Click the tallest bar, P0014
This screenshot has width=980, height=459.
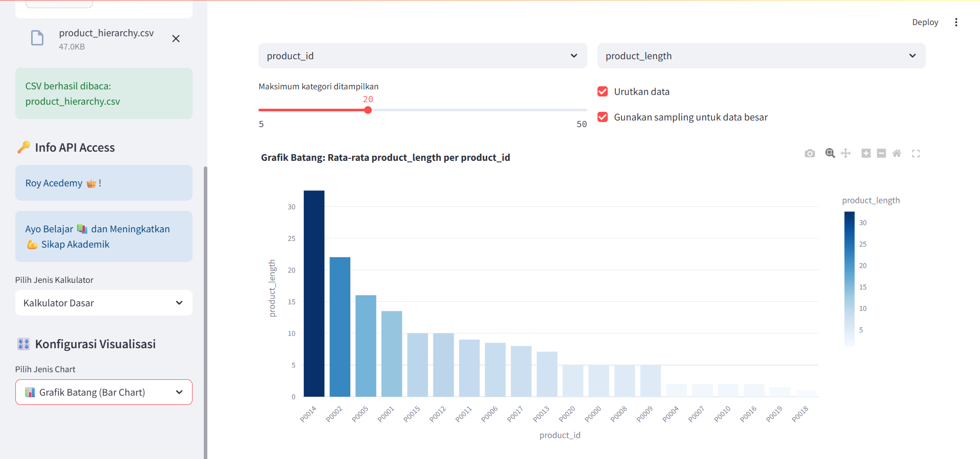[x=314, y=294]
